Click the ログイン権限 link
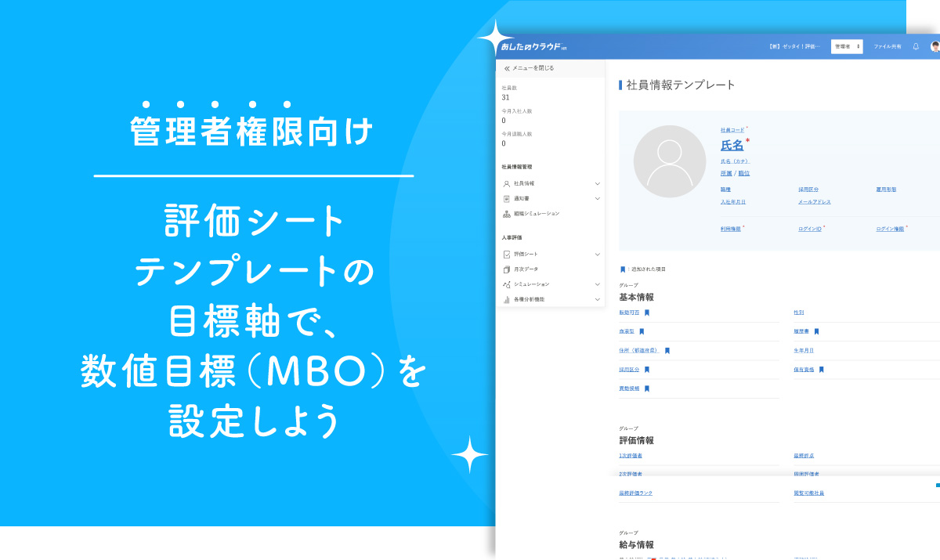This screenshot has height=560, width=940. [x=890, y=229]
